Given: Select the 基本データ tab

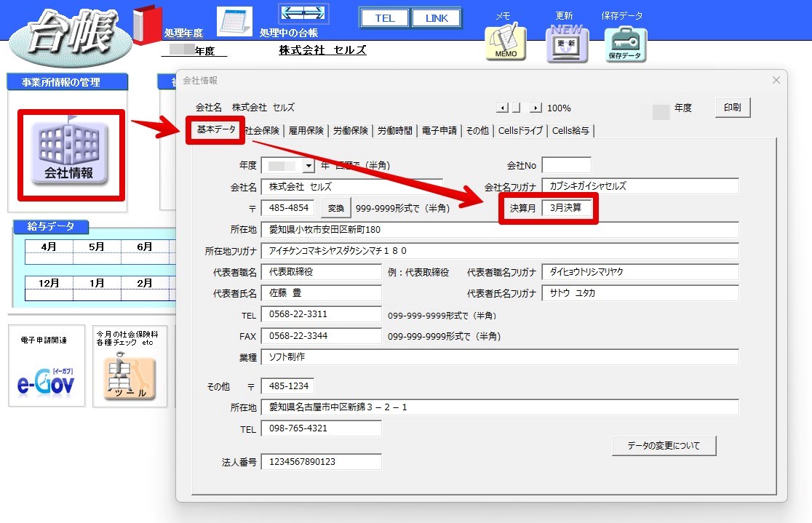Looking at the screenshot, I should click(216, 129).
